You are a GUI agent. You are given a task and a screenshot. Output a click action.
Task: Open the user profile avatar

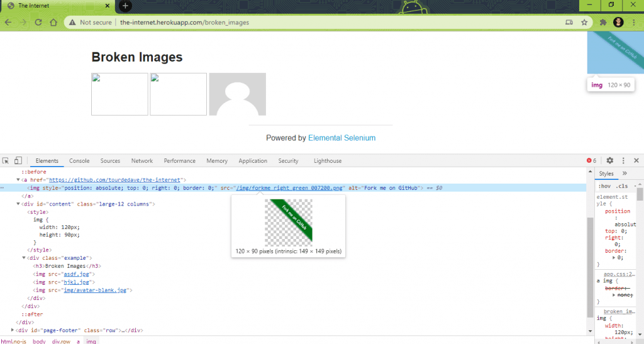pos(618,22)
